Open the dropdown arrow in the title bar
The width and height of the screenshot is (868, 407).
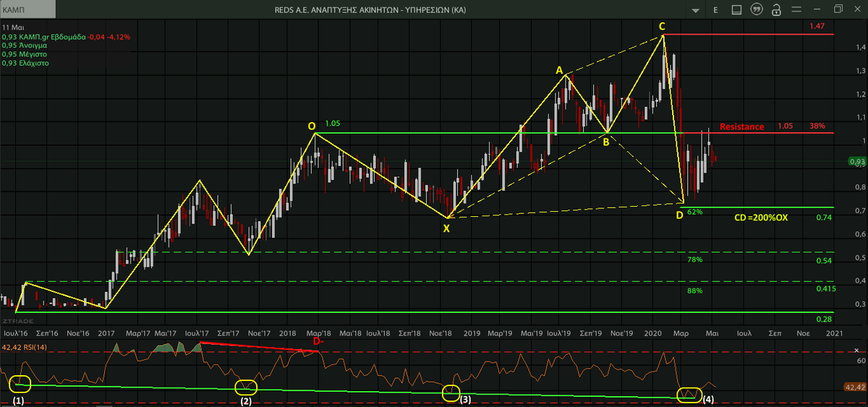coord(694,10)
